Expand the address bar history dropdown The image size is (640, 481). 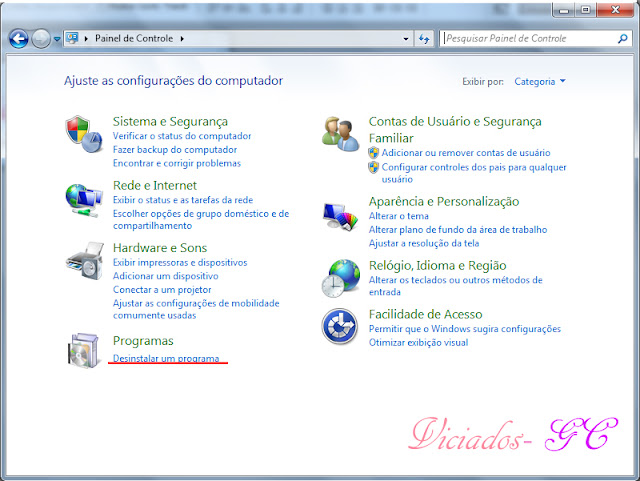click(x=406, y=39)
